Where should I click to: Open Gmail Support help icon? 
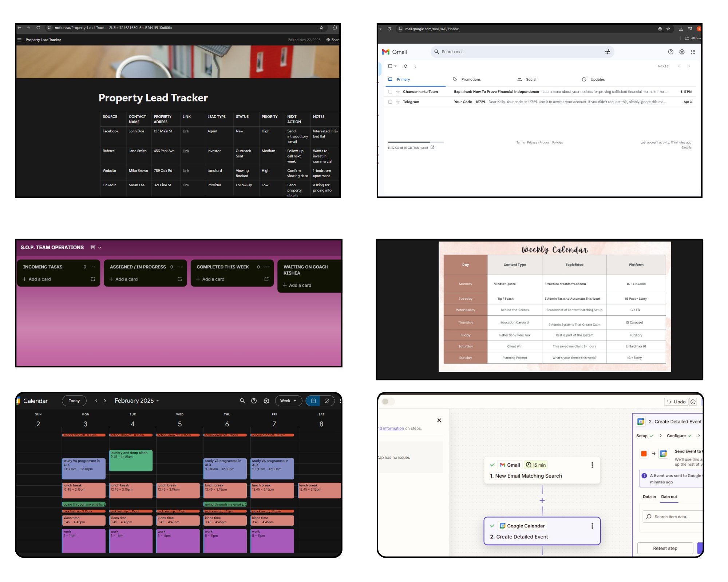click(670, 52)
